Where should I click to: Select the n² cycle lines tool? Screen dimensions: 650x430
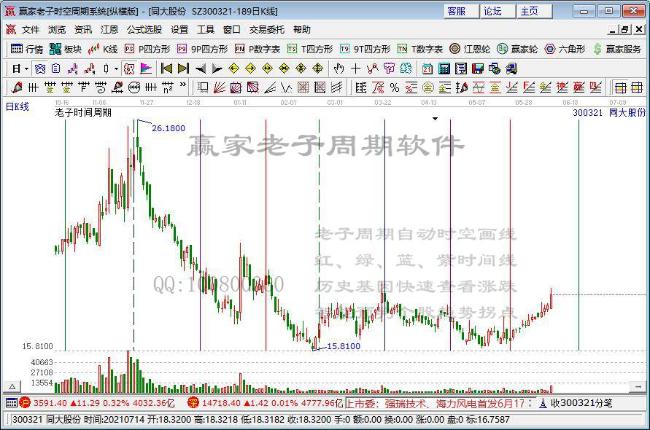[x=167, y=87]
